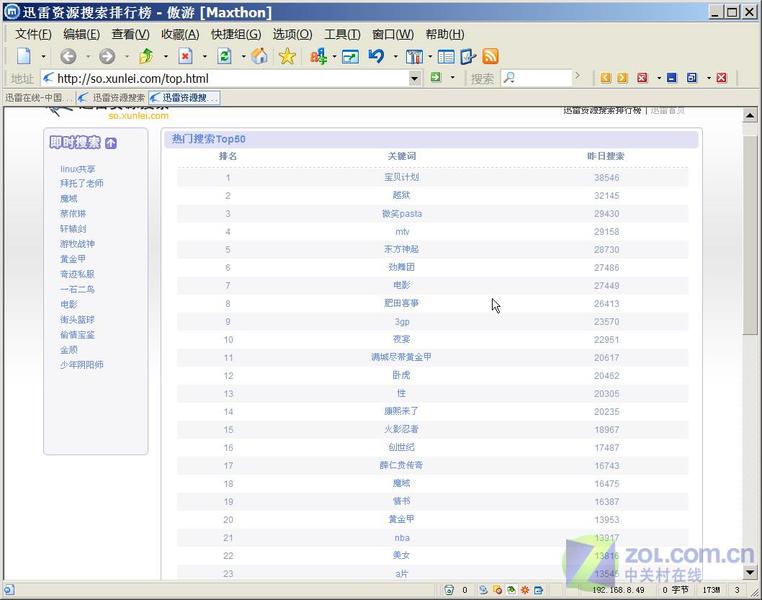Expand the Refresh button dropdown arrow
The image size is (762, 600).
(243, 57)
